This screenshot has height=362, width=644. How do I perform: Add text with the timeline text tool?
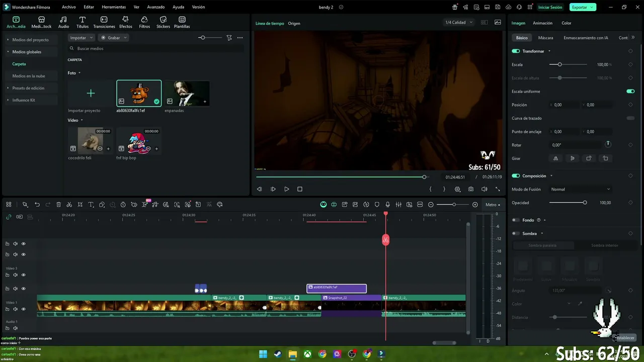coord(91,205)
